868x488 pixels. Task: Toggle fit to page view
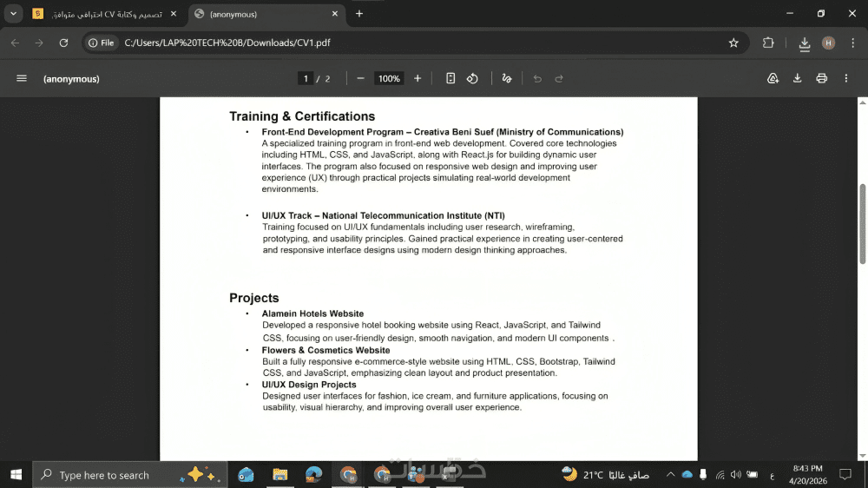click(x=450, y=79)
